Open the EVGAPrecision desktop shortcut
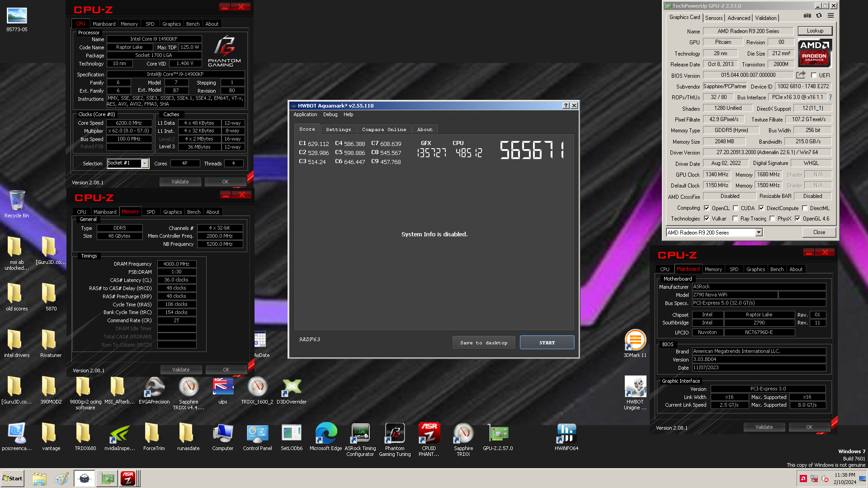 tap(154, 391)
